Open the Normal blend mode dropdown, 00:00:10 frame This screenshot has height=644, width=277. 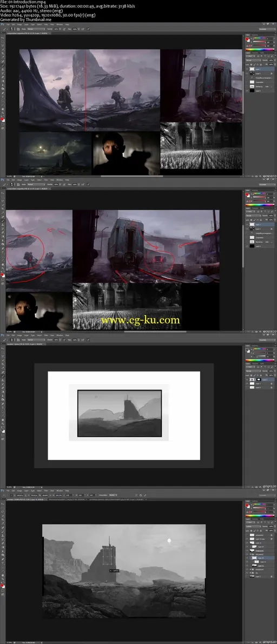(x=254, y=61)
